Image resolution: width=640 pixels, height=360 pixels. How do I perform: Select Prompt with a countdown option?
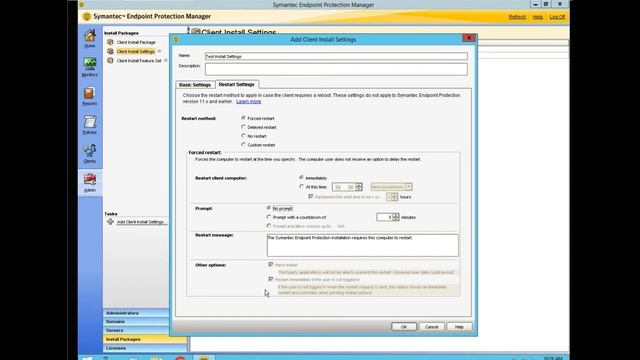tap(269, 217)
